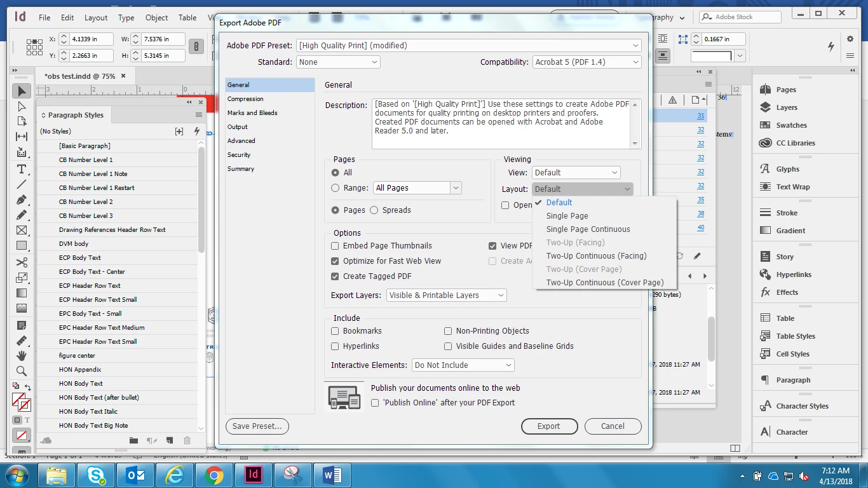This screenshot has height=488, width=868.
Task: Open Word from the taskbar
Action: (x=332, y=475)
